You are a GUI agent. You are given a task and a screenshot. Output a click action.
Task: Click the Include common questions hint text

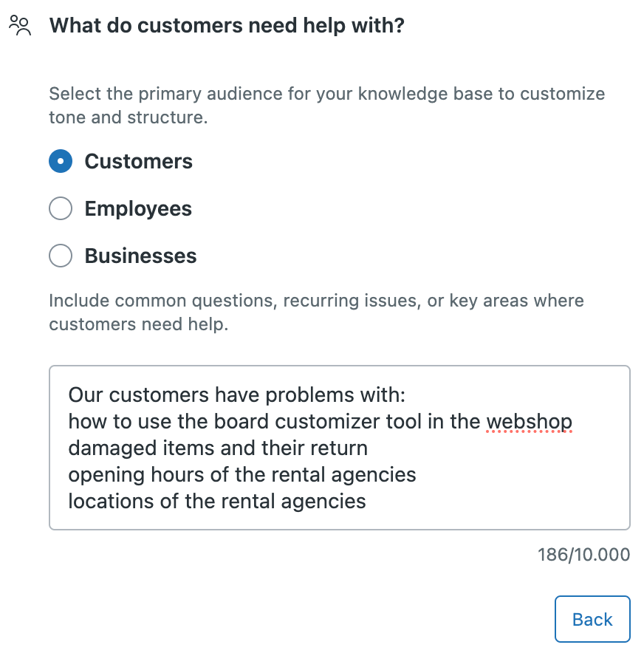[x=317, y=312]
